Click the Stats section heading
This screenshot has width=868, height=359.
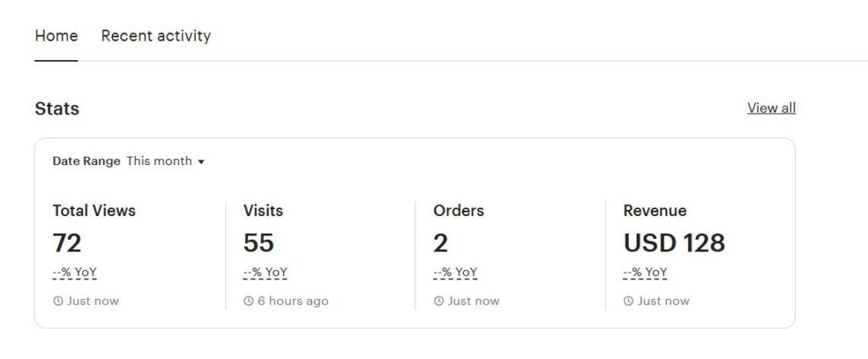pos(57,108)
